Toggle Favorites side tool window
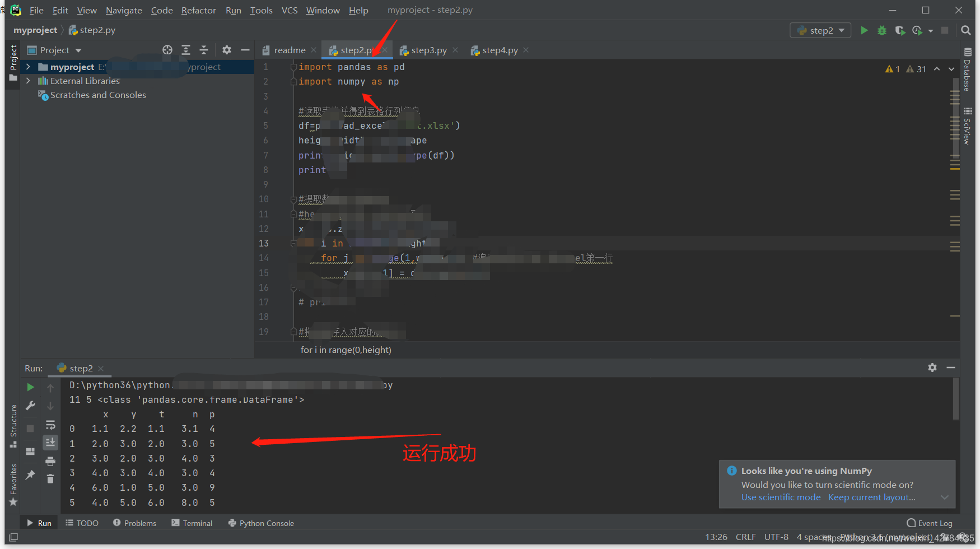This screenshot has width=980, height=549. click(x=13, y=485)
